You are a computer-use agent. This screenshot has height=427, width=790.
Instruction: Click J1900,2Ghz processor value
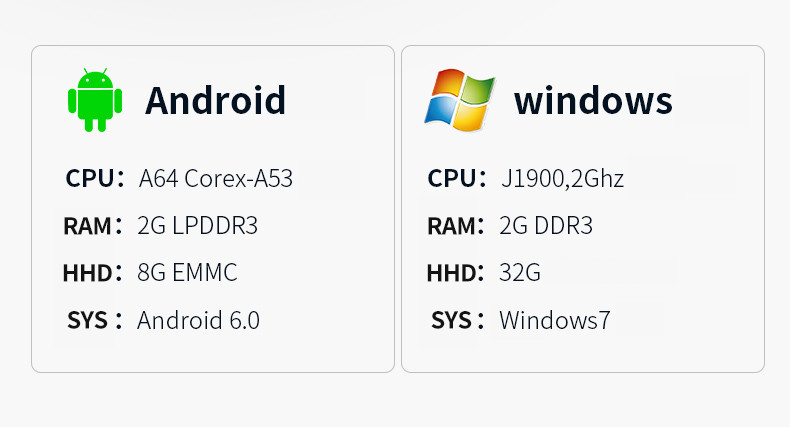(x=562, y=178)
